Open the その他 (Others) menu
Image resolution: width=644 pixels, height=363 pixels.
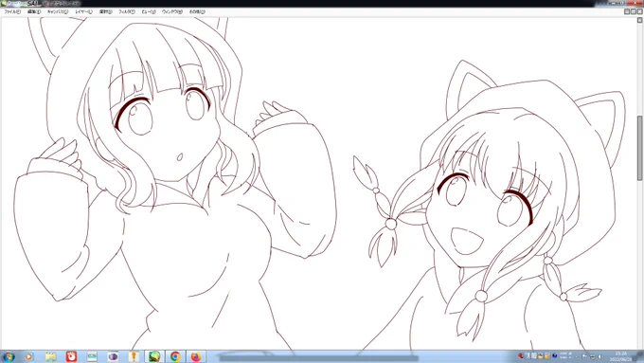197,12
